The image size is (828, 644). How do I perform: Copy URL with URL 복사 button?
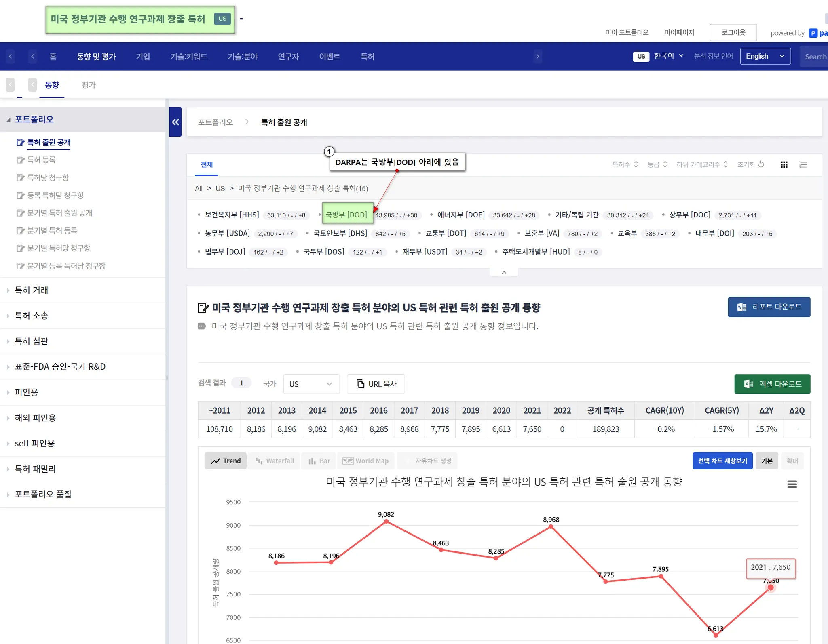376,384
